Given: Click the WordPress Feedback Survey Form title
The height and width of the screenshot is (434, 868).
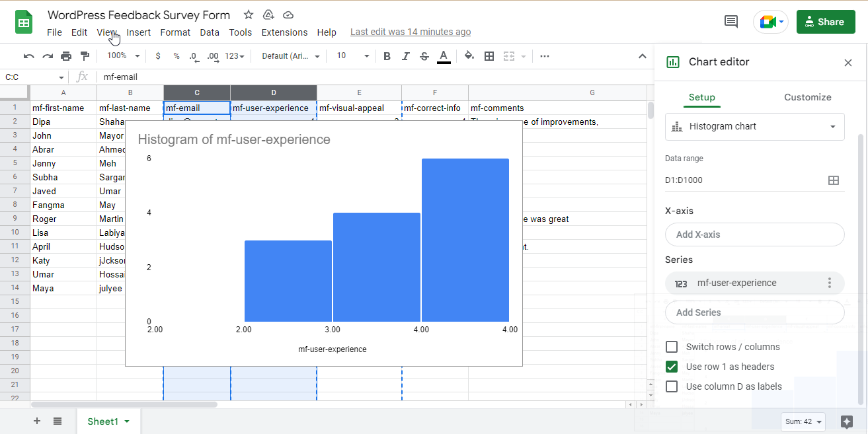Looking at the screenshot, I should (x=139, y=15).
